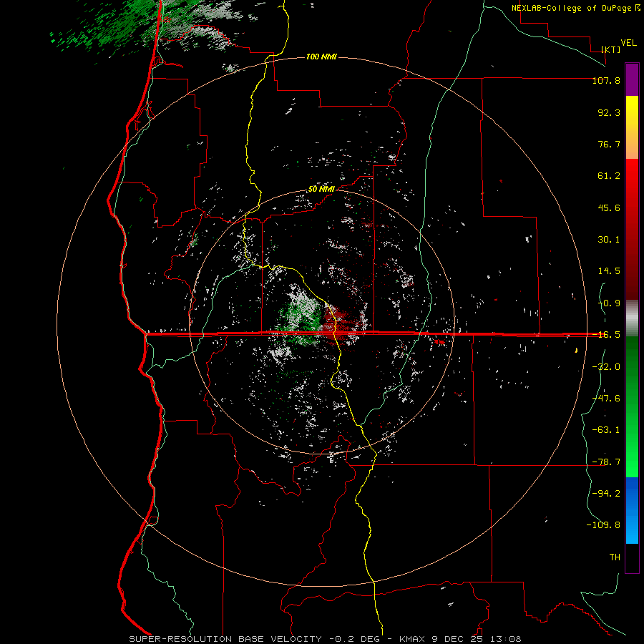
Task: Click the 14.5 scale value
Action: click(x=609, y=271)
